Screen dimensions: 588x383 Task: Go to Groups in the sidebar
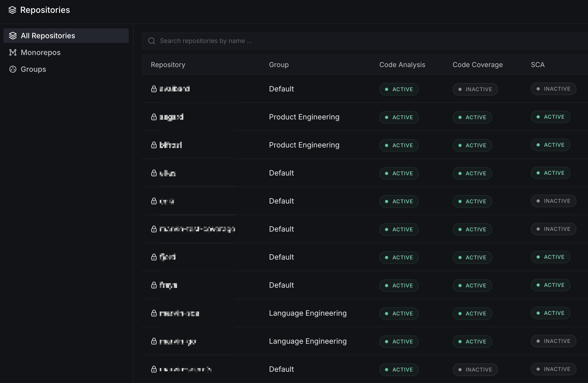(x=33, y=69)
